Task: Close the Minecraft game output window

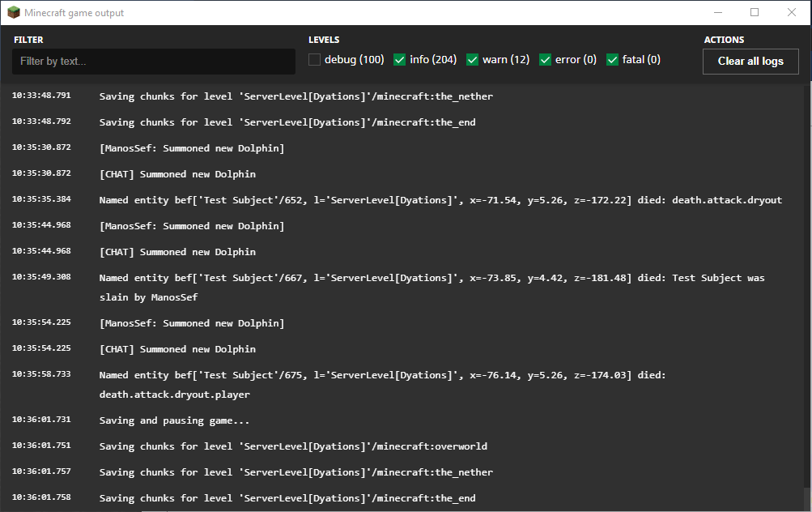Action: (792, 13)
